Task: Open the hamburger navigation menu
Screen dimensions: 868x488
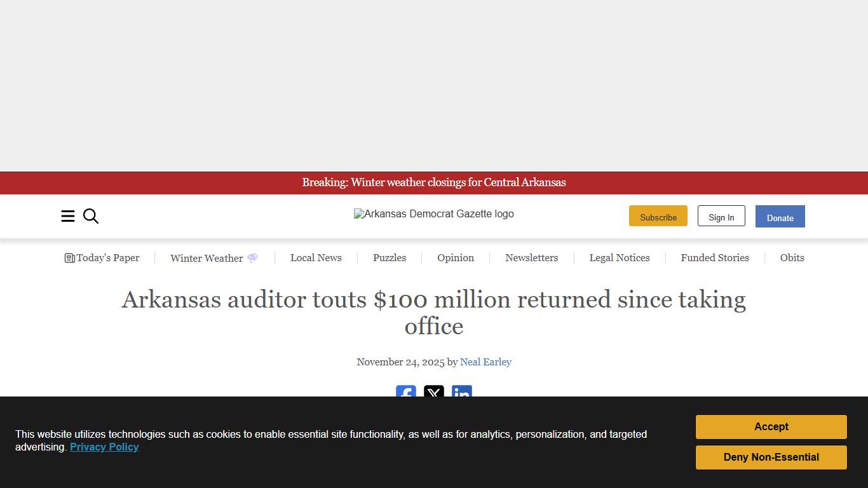Action: pyautogui.click(x=68, y=216)
